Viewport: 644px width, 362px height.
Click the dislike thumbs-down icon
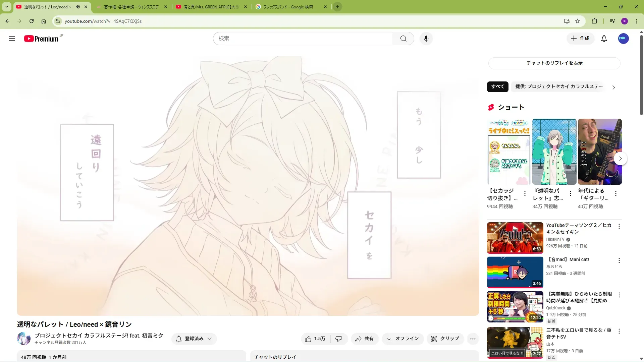(338, 339)
